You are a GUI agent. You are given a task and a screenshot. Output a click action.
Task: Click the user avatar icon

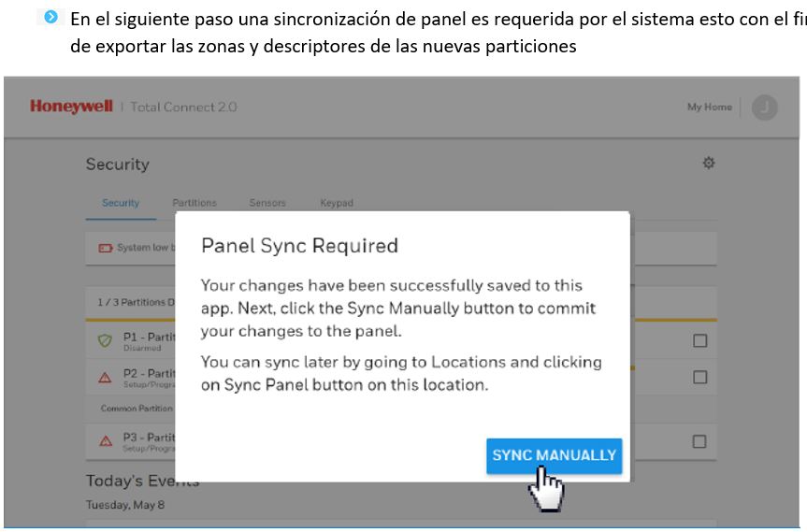pos(764,108)
